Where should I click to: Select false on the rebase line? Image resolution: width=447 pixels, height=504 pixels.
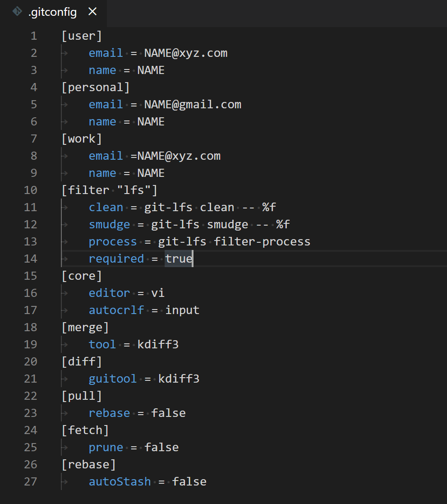point(168,413)
